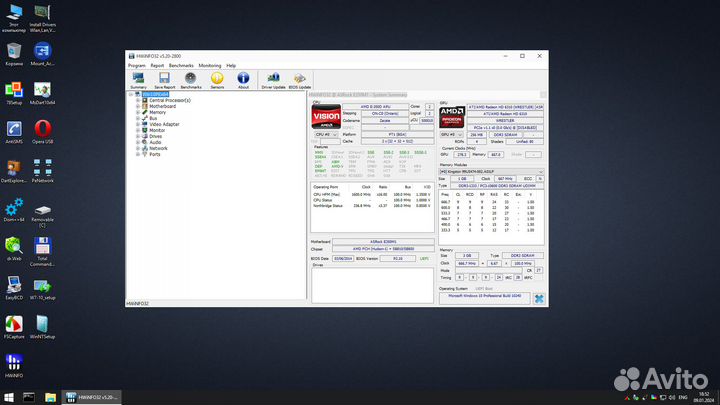
Task: Open the dr.Web desktop icon
Action: (14, 249)
